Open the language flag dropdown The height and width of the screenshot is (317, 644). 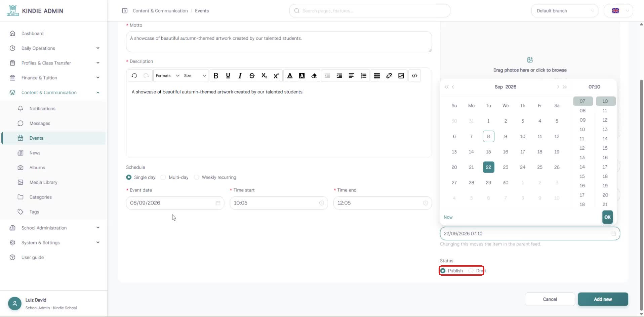[618, 11]
